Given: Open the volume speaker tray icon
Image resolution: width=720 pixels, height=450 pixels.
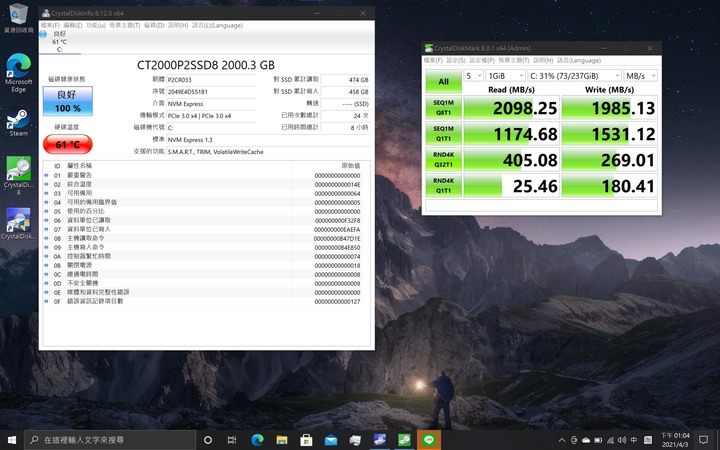Looking at the screenshot, I should click(622, 440).
